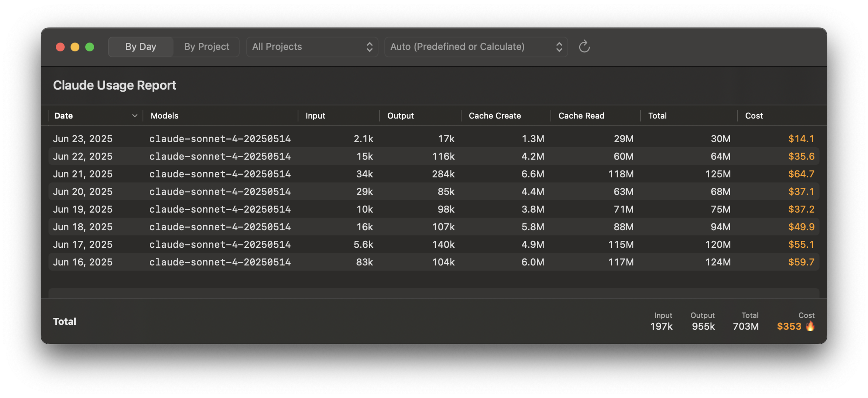Image resolution: width=868 pixels, height=398 pixels.
Task: Click the 5.6k input value
Action: (x=363, y=244)
